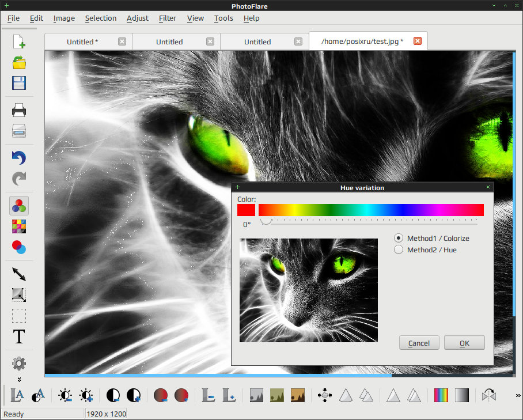This screenshot has width=523, height=420.
Task: Click the diagonal double-arrow resize icon
Action: pos(19,274)
